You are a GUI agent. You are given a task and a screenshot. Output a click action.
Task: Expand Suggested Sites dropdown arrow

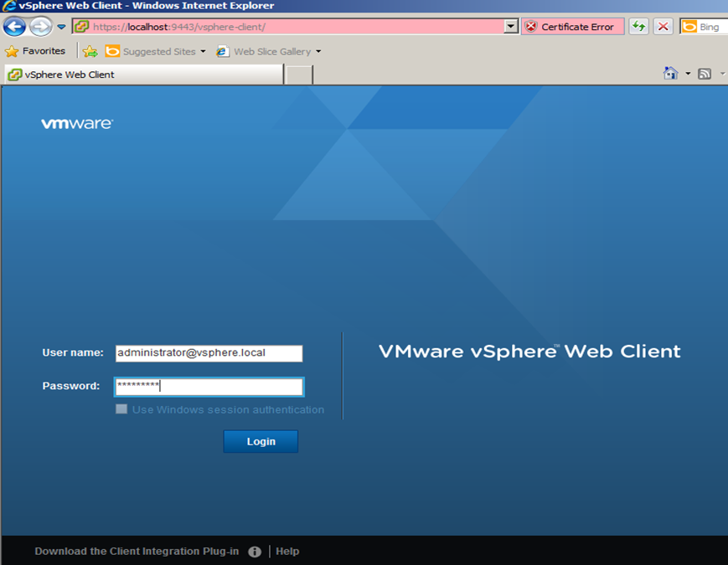tap(203, 52)
